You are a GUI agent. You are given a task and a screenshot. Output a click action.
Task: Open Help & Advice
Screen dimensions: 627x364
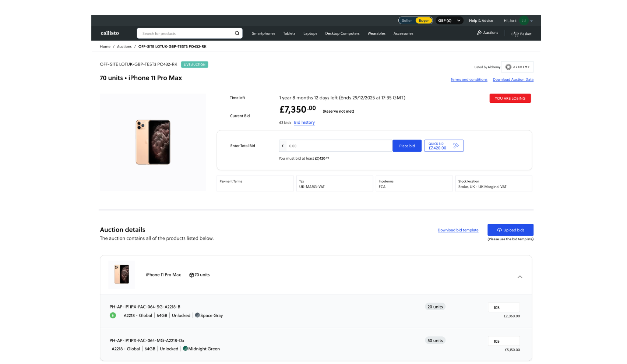coord(481,21)
